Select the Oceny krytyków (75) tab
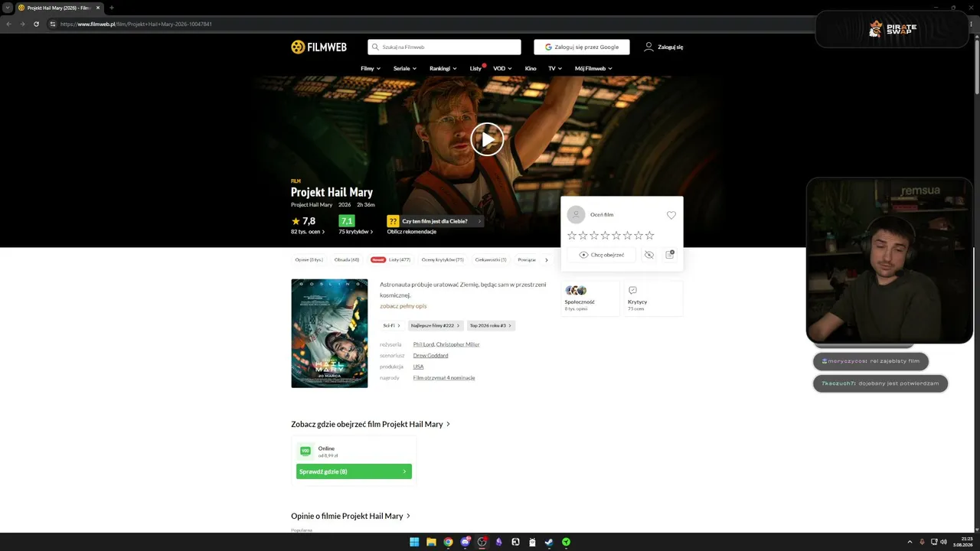Image resolution: width=980 pixels, height=551 pixels. pyautogui.click(x=443, y=260)
